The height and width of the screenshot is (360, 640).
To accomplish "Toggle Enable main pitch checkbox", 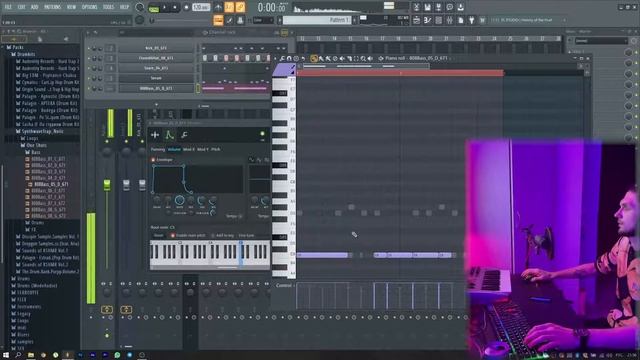I will coord(172,236).
